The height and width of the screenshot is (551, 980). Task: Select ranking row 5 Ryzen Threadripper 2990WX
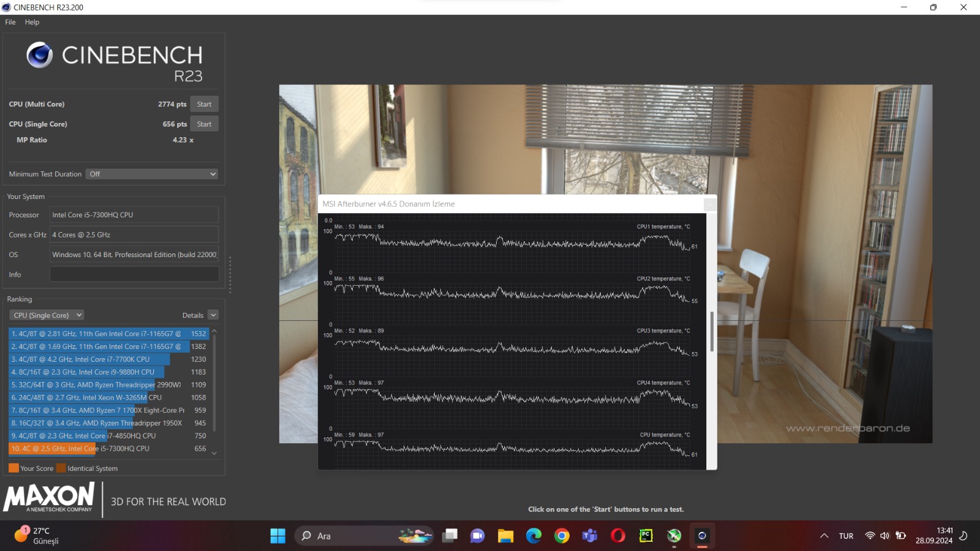click(109, 385)
